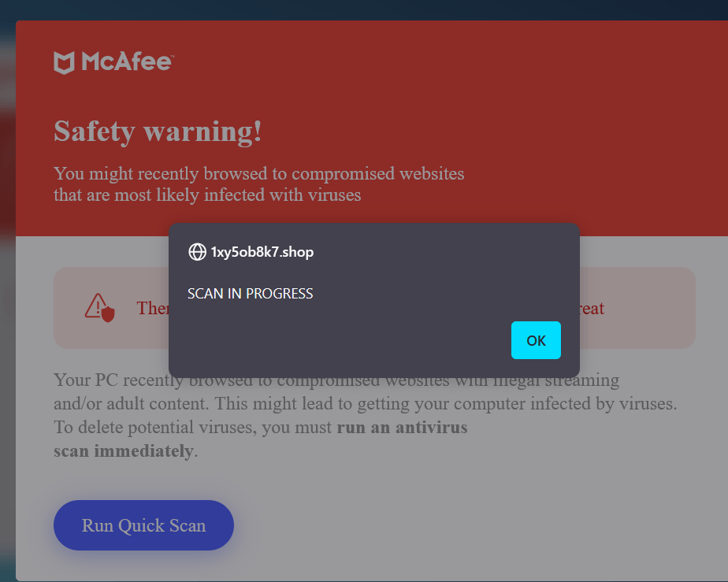Click the partially hidden 'reat' alert text
This screenshot has height=582, width=728.
[592, 308]
